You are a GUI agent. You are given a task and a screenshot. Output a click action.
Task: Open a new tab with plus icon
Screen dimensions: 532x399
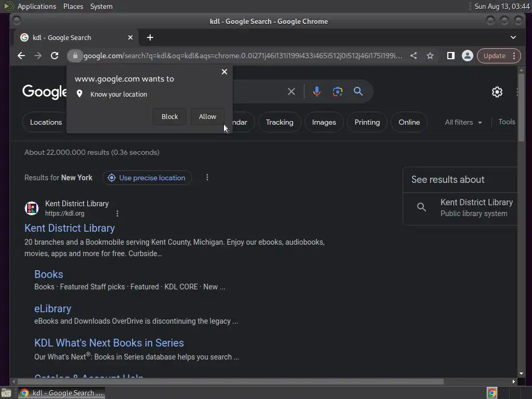[x=150, y=37]
